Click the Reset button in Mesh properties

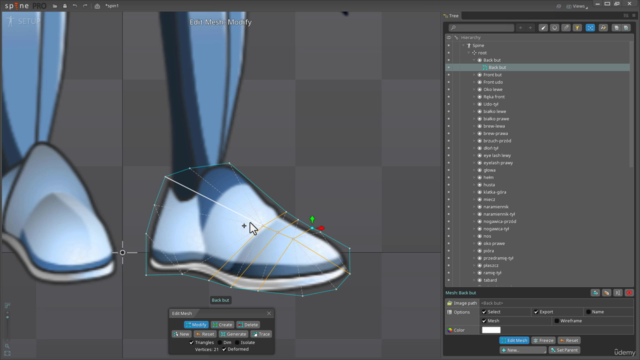[569, 340]
